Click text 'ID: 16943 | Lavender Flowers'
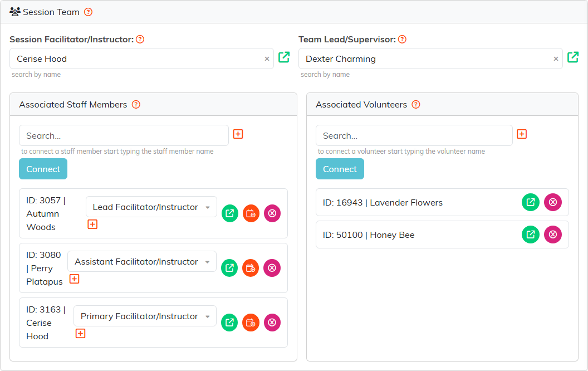The height and width of the screenshot is (371, 588). 383,203
